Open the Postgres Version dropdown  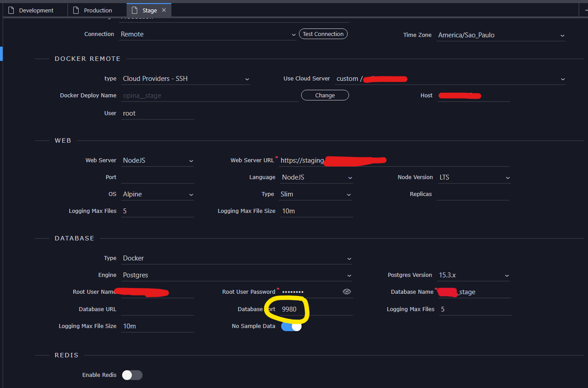pyautogui.click(x=474, y=275)
